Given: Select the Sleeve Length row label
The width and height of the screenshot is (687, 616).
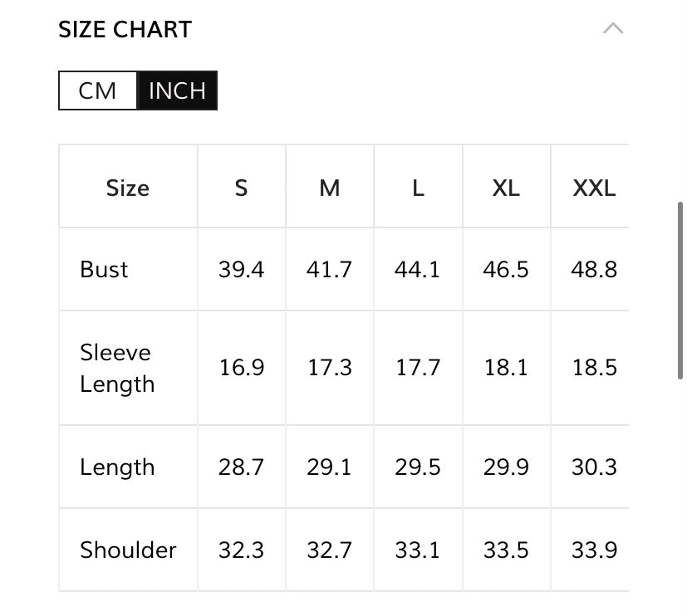Looking at the screenshot, I should 117,368.
